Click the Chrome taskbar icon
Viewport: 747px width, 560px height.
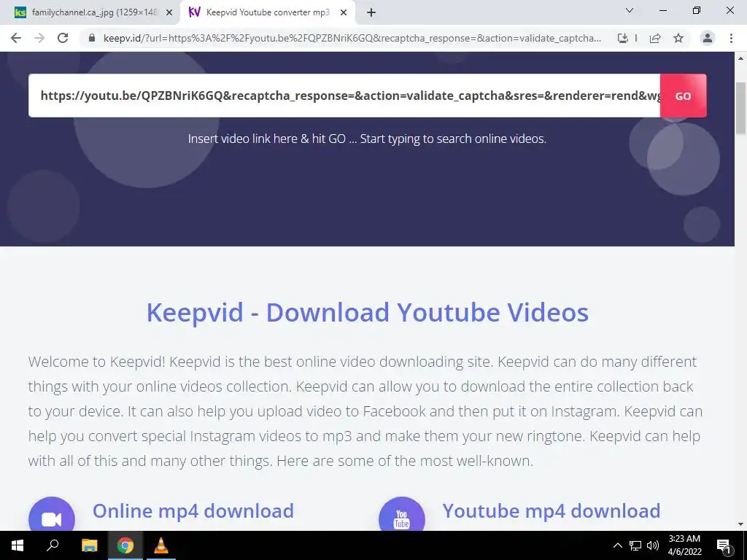(x=125, y=545)
